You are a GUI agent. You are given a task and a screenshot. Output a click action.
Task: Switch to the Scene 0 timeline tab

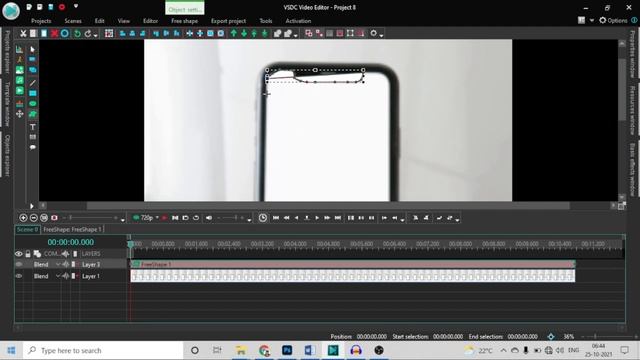coord(27,229)
